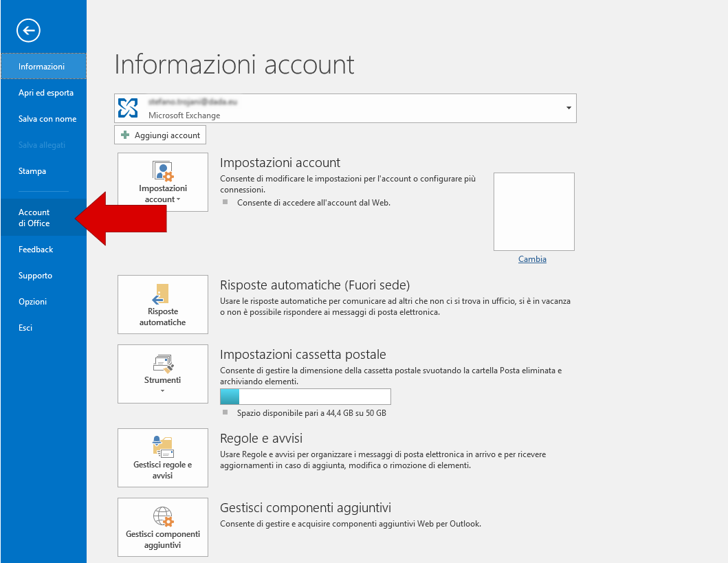Click the Gestisci regole e avvisi bell icon

pyautogui.click(x=162, y=447)
